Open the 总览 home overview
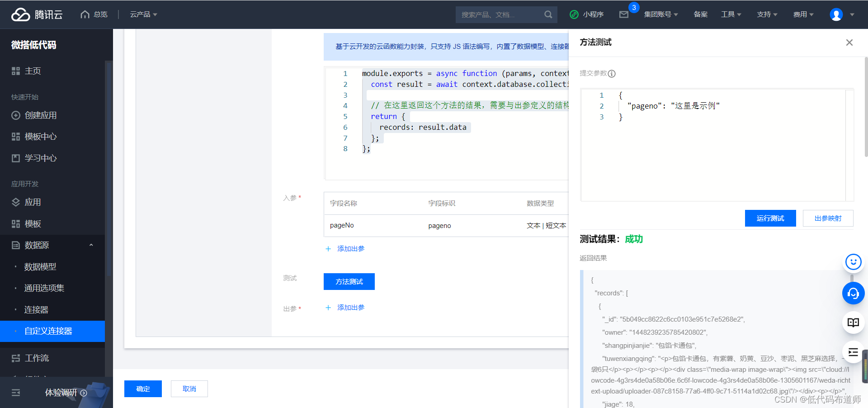The height and width of the screenshot is (408, 868). tap(94, 14)
